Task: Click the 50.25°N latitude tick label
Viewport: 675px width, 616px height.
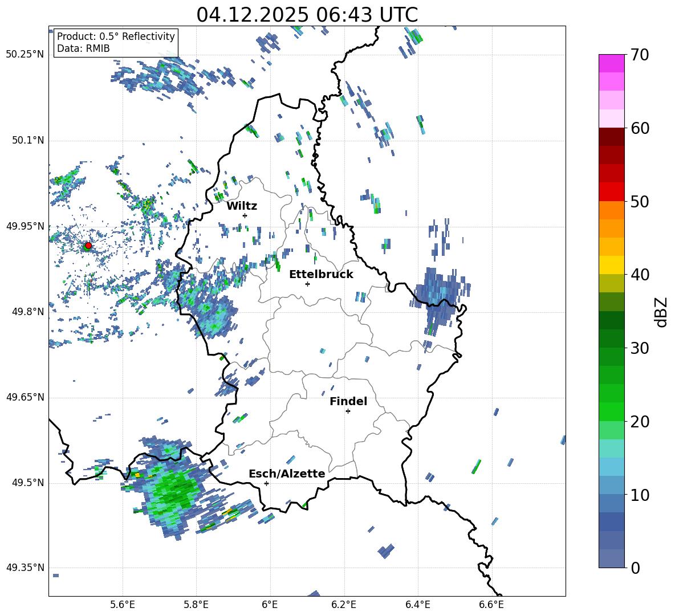Action: (x=25, y=55)
